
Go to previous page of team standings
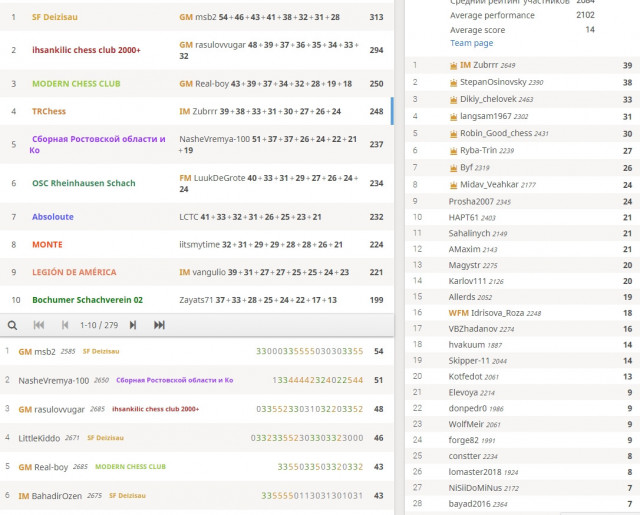point(65,325)
